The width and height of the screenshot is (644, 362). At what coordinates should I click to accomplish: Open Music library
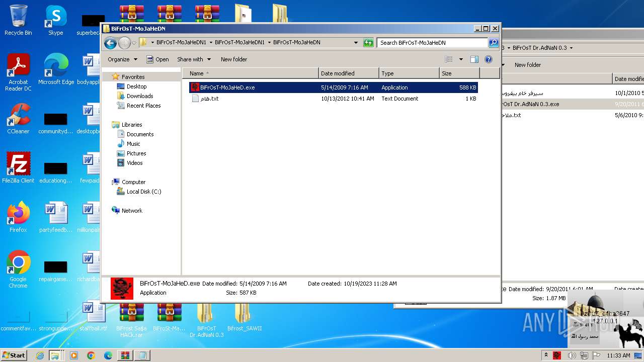coord(133,144)
